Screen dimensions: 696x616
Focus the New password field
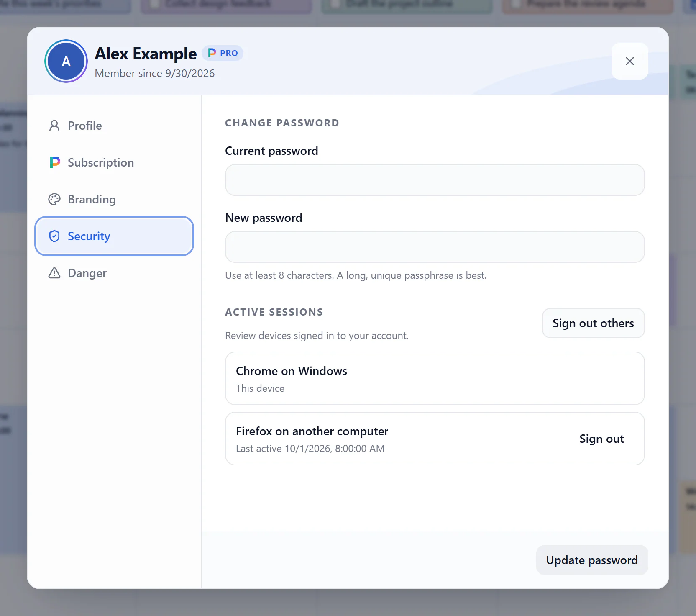[435, 247]
